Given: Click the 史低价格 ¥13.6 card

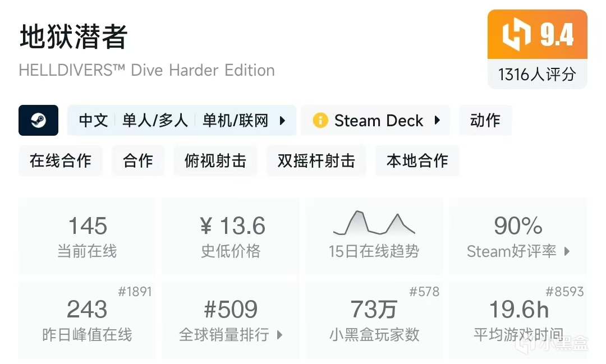Looking at the screenshot, I should [231, 236].
